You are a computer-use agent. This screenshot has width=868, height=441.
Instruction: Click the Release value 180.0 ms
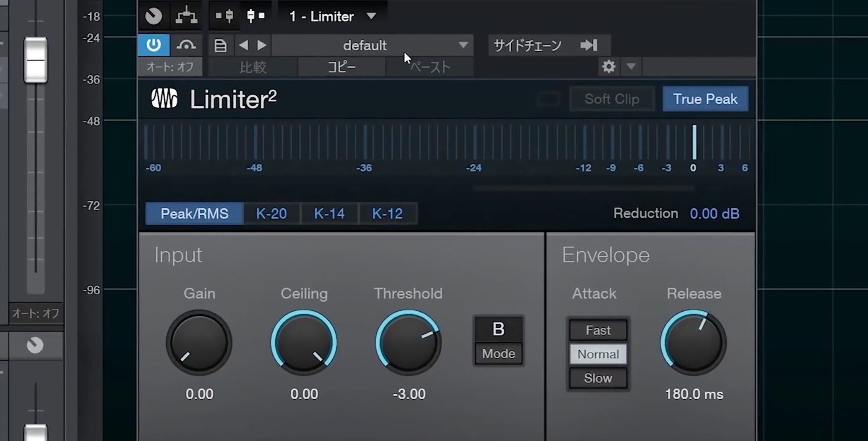(694, 394)
